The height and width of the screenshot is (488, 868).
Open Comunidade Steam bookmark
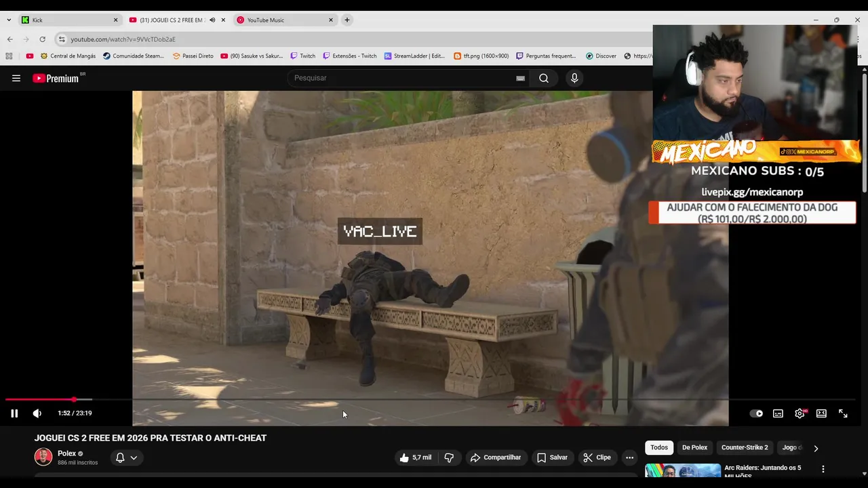pyautogui.click(x=134, y=56)
